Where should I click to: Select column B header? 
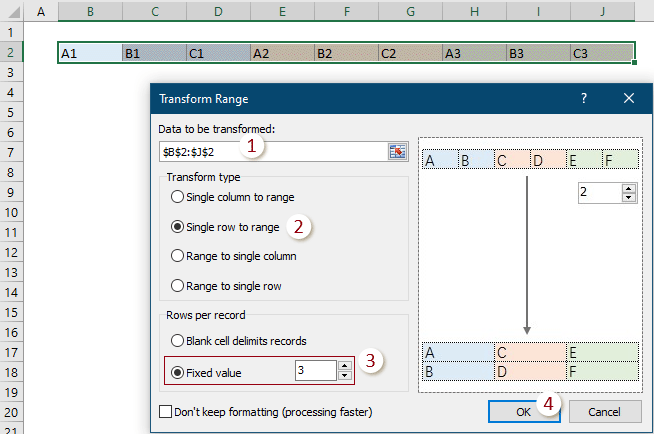(91, 11)
